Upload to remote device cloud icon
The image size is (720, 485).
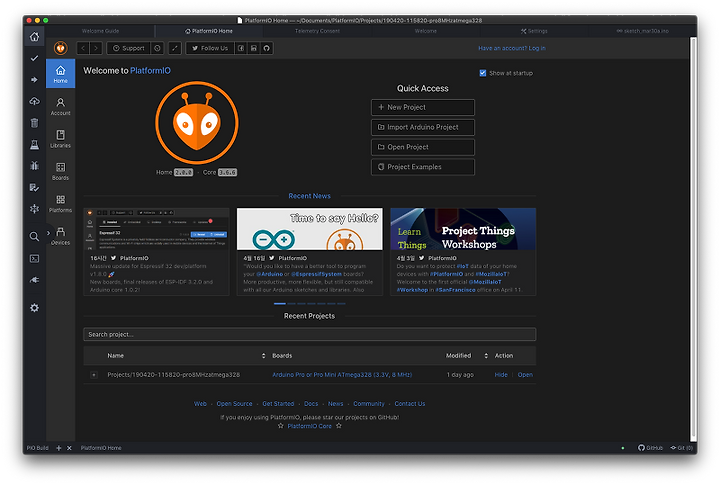point(34,101)
